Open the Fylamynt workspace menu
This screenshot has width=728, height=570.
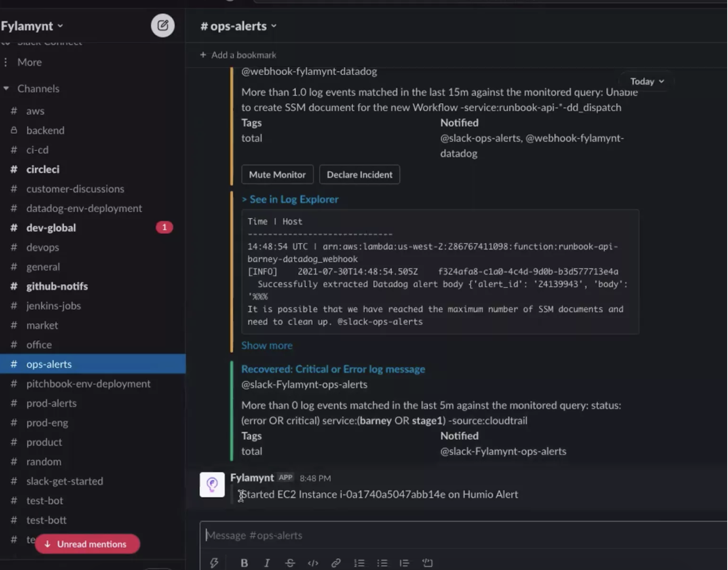point(32,26)
